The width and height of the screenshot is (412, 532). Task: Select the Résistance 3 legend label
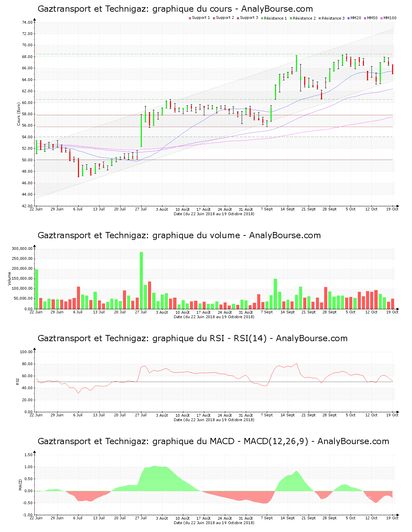click(x=333, y=18)
